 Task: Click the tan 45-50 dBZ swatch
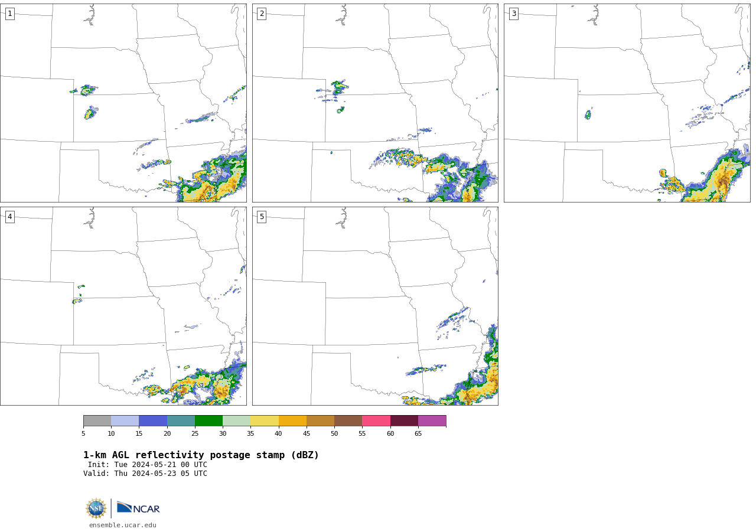click(x=320, y=420)
